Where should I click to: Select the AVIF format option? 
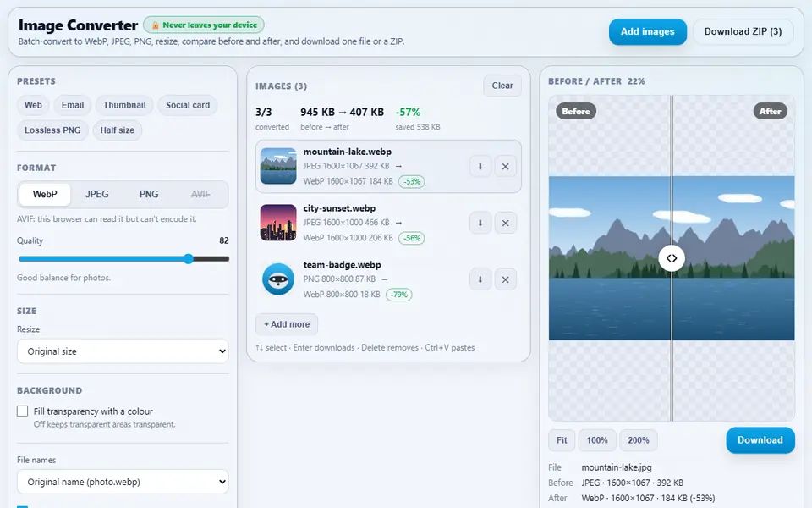coord(200,195)
